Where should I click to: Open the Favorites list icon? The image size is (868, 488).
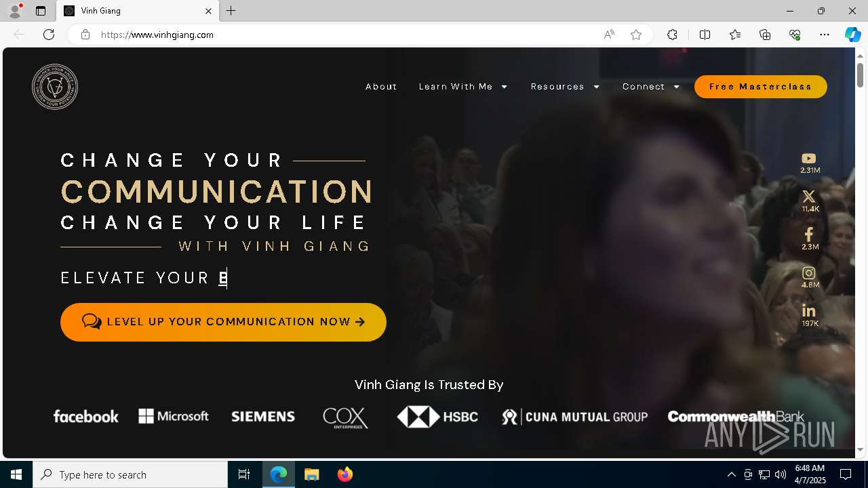coord(735,35)
